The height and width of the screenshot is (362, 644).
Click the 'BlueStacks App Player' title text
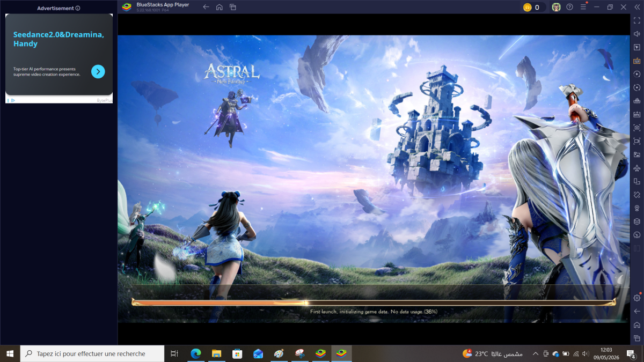coord(163,5)
